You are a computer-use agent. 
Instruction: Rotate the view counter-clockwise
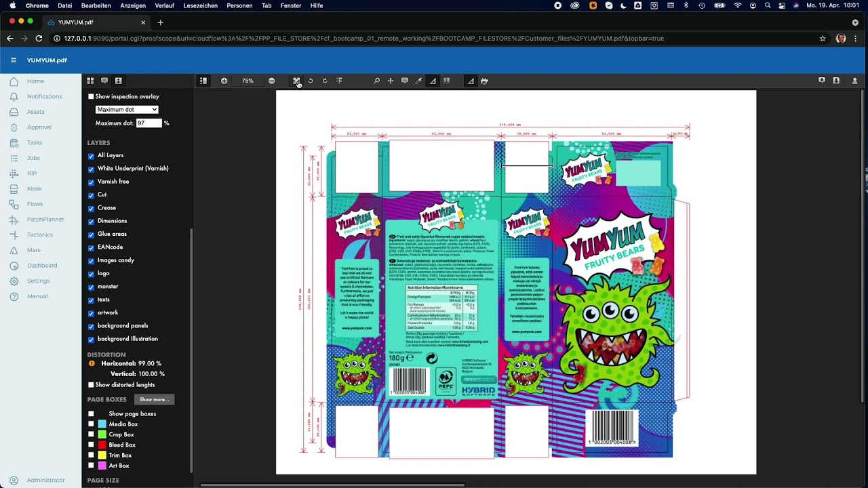click(311, 81)
